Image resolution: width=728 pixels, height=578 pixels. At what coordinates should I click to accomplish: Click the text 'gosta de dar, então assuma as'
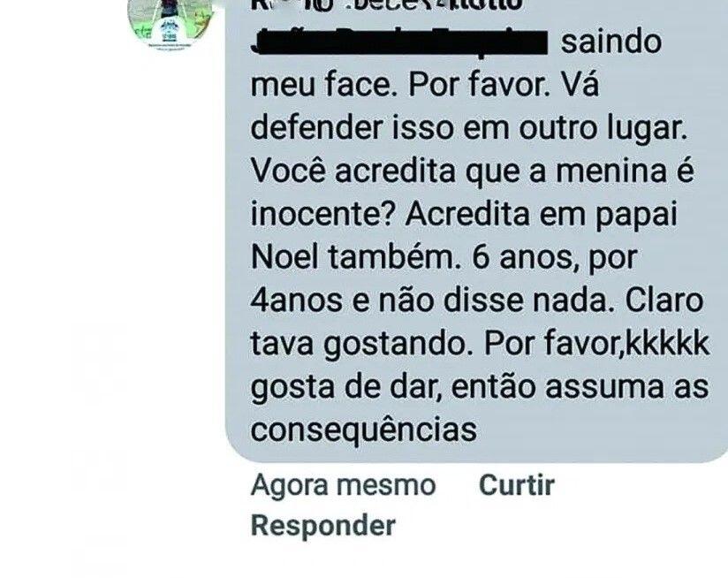click(480, 387)
